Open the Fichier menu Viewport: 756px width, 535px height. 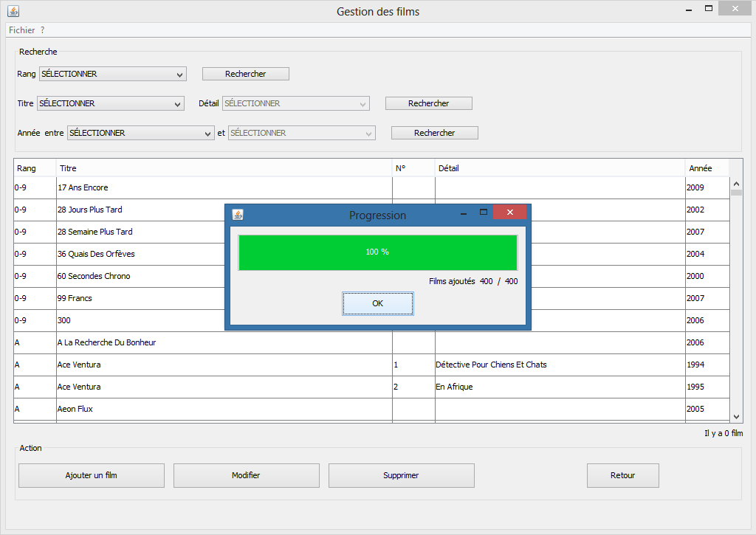(21, 30)
